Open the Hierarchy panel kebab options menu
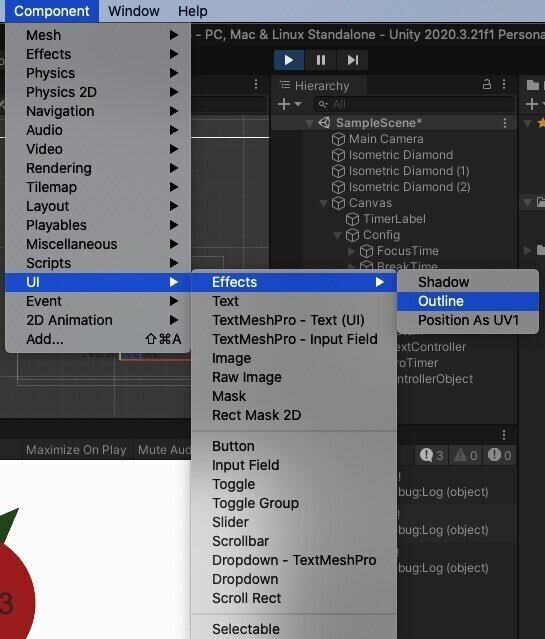Screen dimensions: 545x639 coord(504,84)
